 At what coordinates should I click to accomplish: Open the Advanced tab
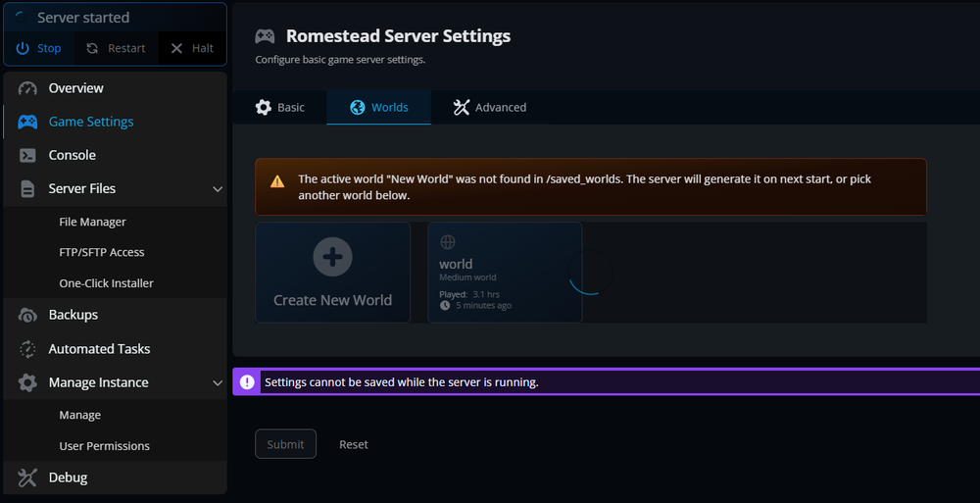point(490,107)
